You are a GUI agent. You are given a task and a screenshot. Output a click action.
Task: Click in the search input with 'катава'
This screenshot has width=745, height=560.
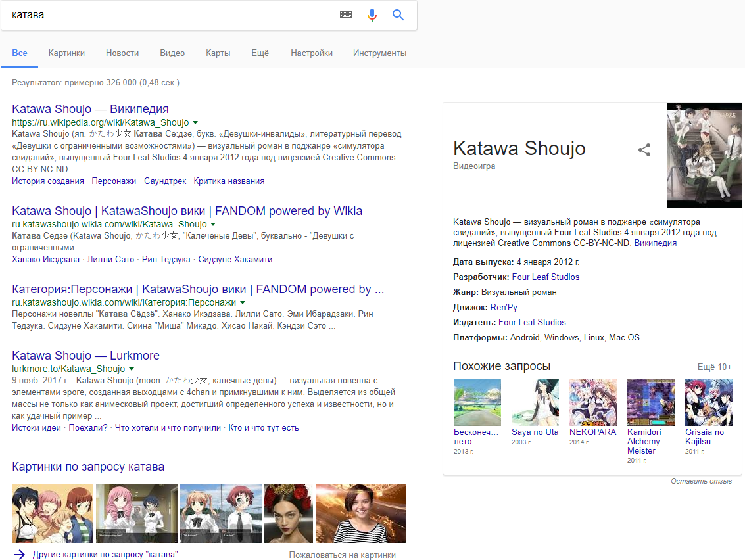click(171, 14)
